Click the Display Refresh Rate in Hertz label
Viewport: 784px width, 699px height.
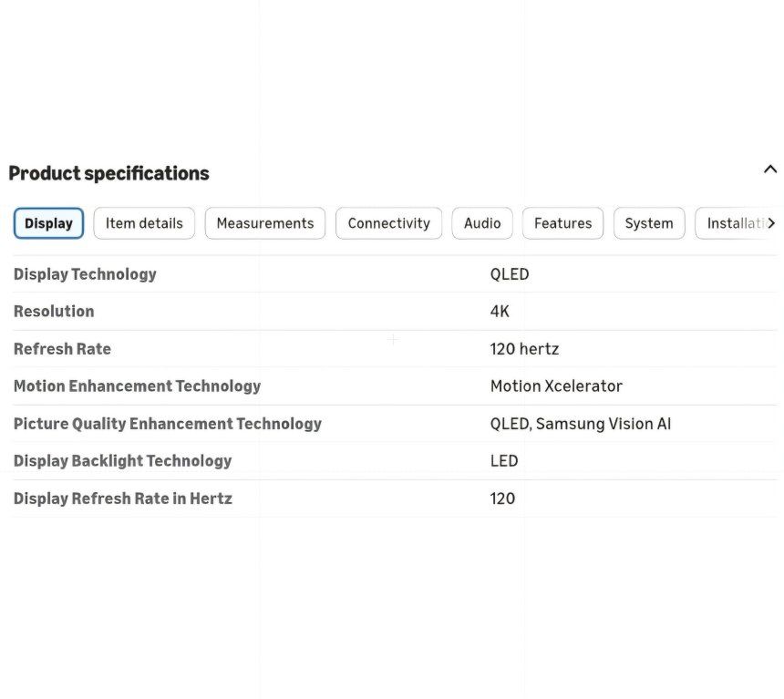pyautogui.click(x=123, y=499)
